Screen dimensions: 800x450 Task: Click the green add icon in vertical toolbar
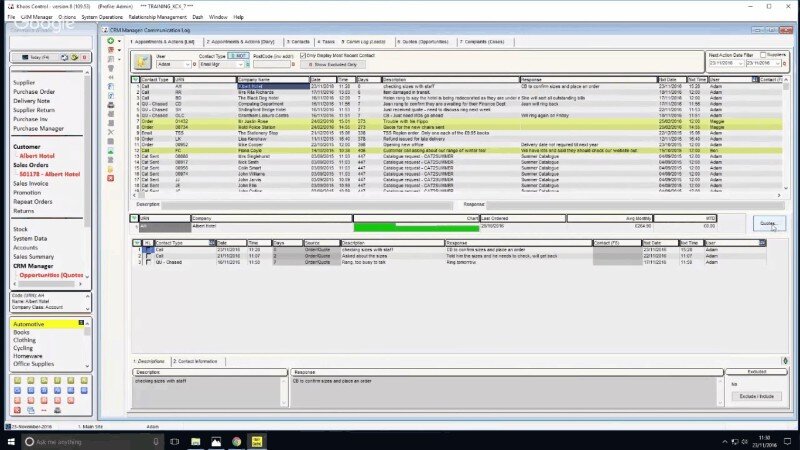coord(111,40)
